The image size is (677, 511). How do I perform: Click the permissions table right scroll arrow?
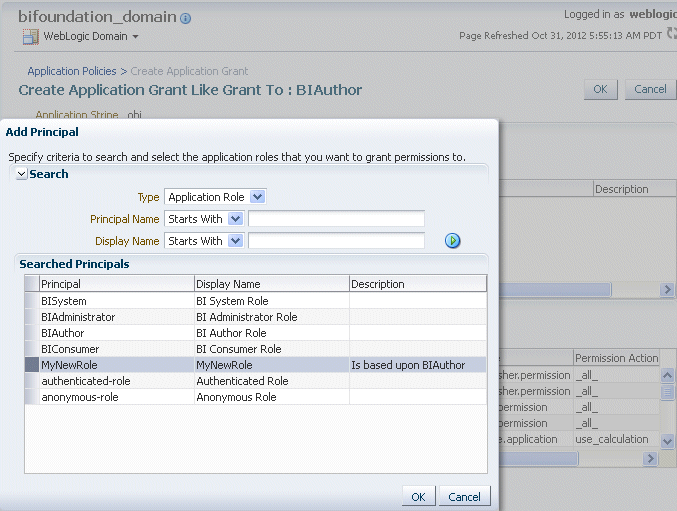point(650,458)
